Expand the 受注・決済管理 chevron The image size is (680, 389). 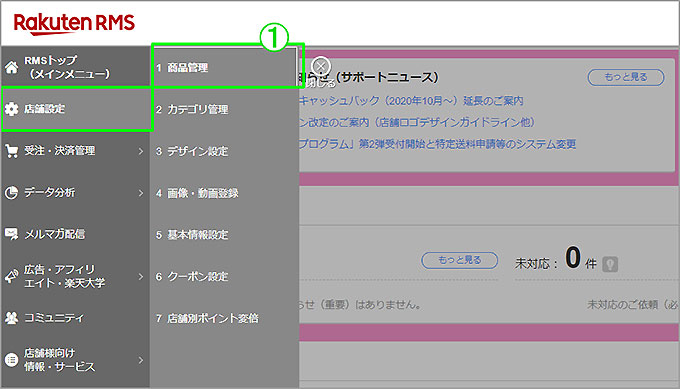click(x=141, y=151)
